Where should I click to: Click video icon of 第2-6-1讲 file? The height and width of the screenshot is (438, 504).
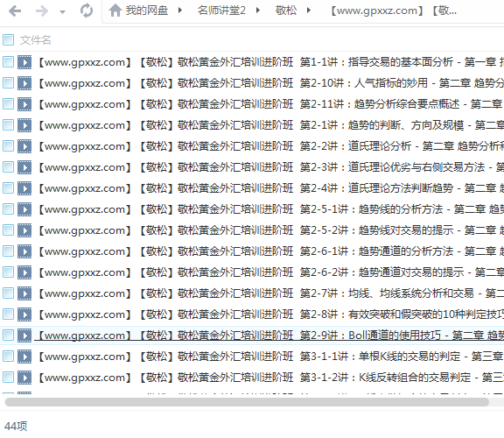point(24,251)
